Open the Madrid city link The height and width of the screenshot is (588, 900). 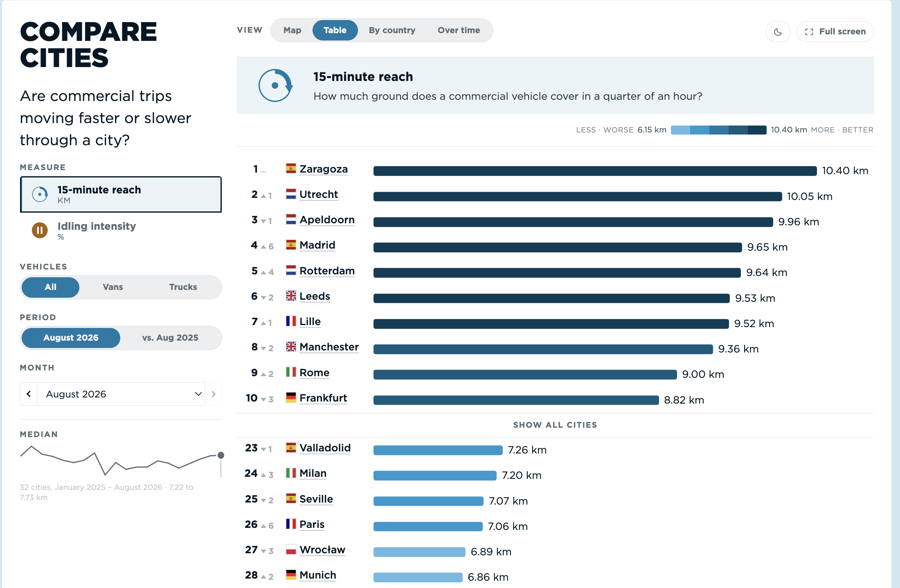pyautogui.click(x=317, y=245)
